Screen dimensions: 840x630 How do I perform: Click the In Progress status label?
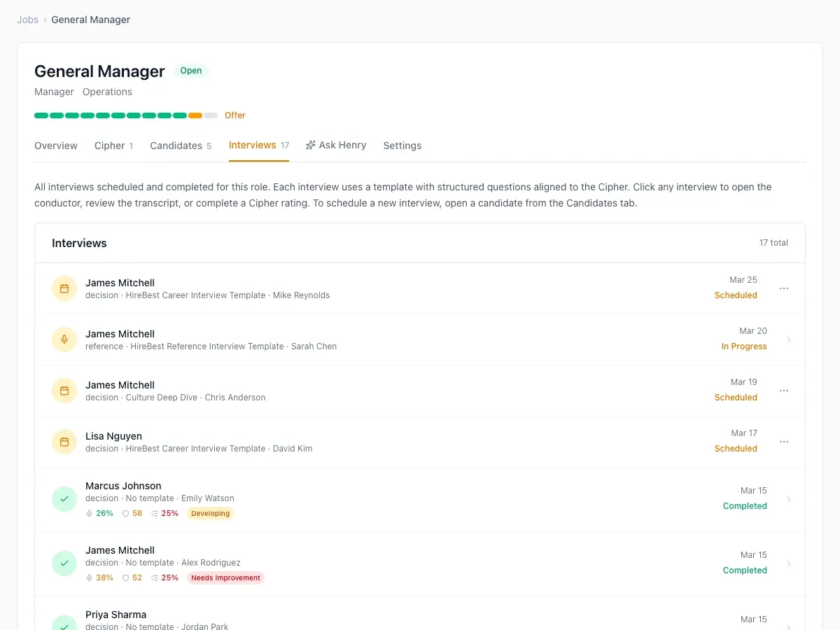coord(744,346)
